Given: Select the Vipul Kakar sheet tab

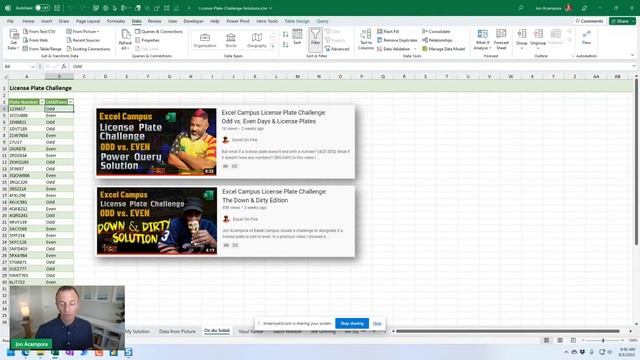Looking at the screenshot, I should [251, 331].
